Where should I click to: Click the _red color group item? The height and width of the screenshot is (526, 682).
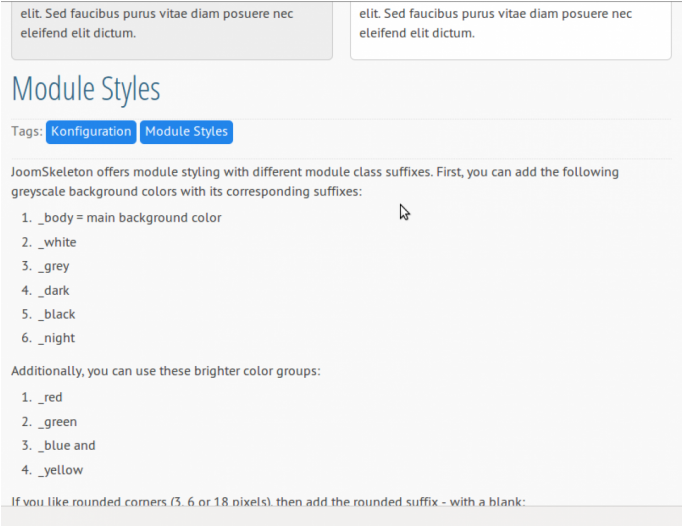[51, 397]
